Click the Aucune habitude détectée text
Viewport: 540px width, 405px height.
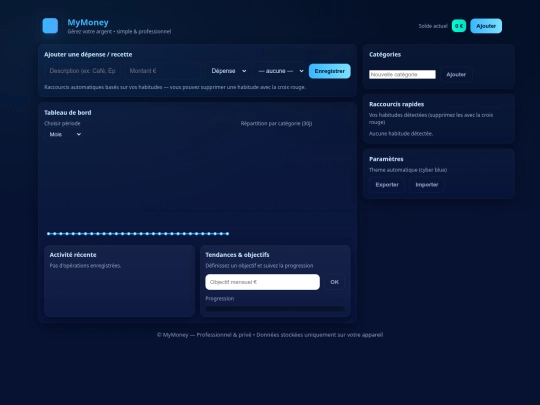401,134
